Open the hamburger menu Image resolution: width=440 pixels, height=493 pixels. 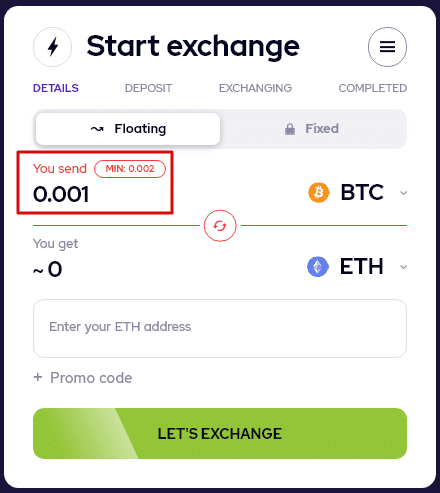coord(387,47)
